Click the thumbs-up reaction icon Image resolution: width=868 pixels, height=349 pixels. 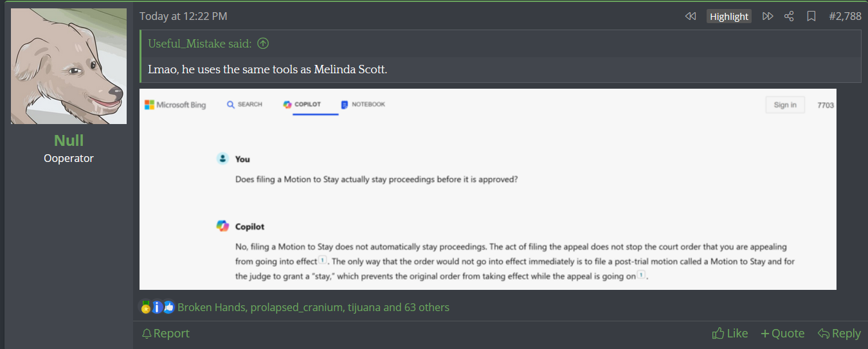(x=168, y=307)
